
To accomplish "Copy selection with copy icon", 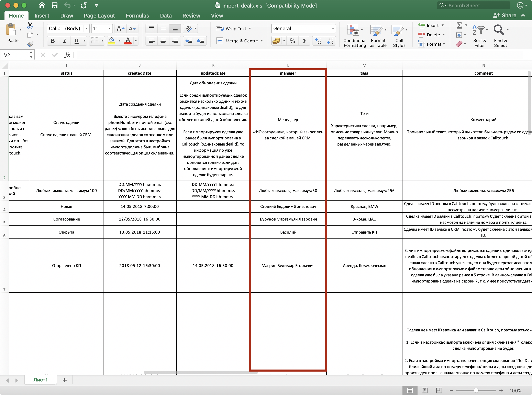I will point(30,35).
